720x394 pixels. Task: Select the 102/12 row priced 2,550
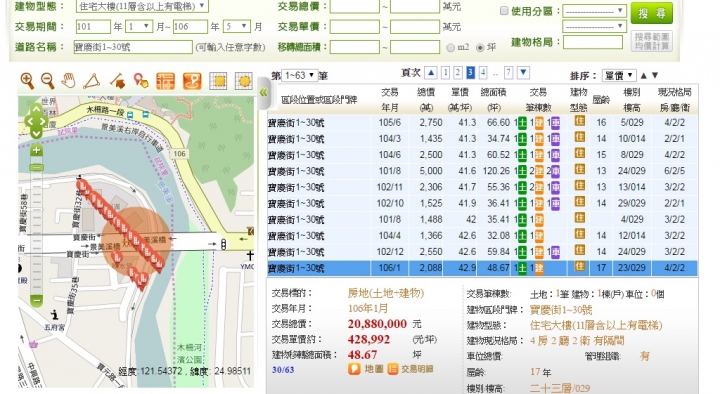pos(482,252)
